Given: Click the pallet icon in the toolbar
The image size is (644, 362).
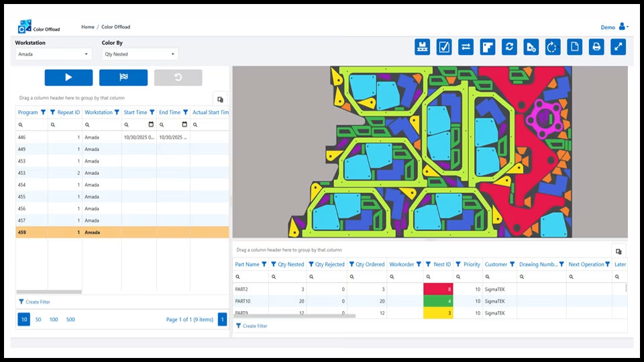Looking at the screenshot, I should [x=422, y=47].
